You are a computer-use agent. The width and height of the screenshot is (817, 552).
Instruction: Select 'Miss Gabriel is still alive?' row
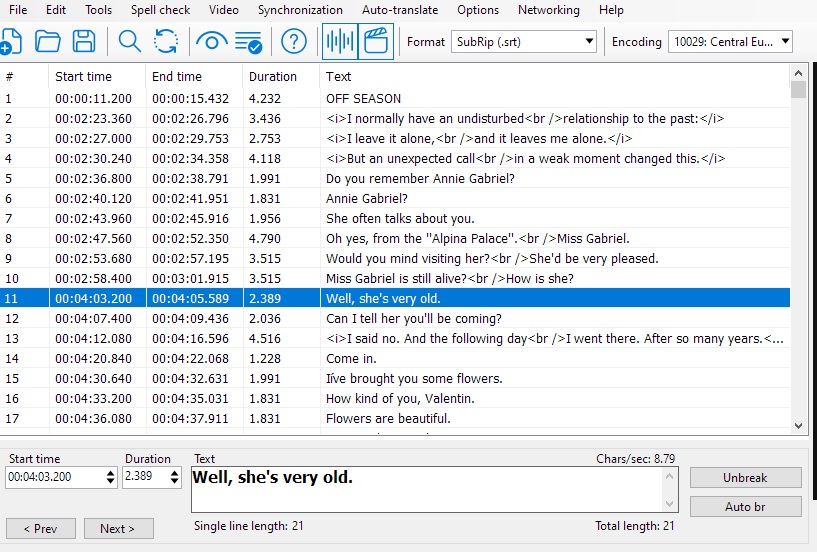[x=395, y=278]
